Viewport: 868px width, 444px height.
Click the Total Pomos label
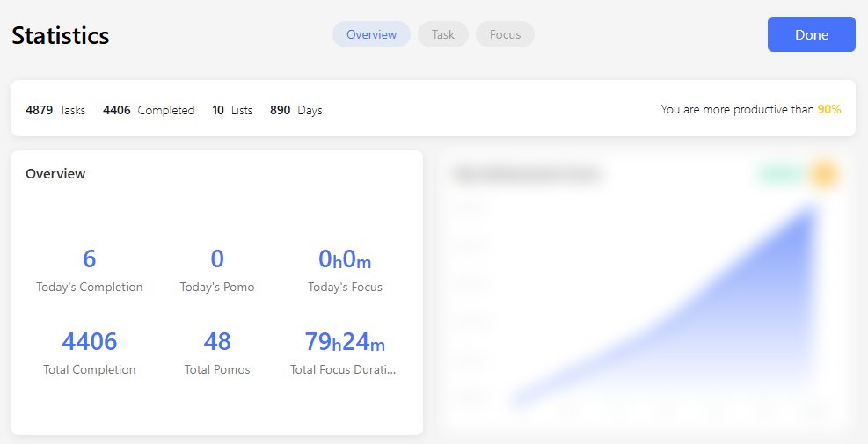tap(217, 369)
